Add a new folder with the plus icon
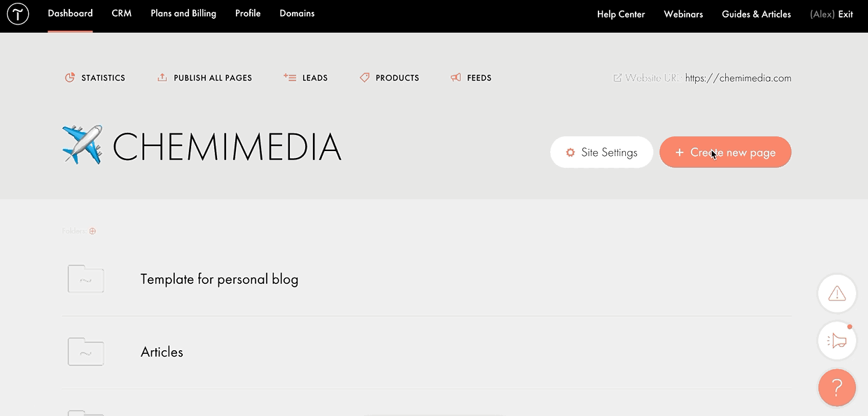This screenshot has height=416, width=868. 92,231
